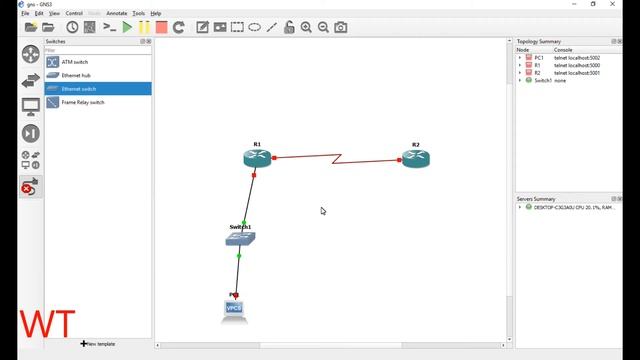
Task: Click telnet localhost:5001 console entry
Action: point(577,73)
